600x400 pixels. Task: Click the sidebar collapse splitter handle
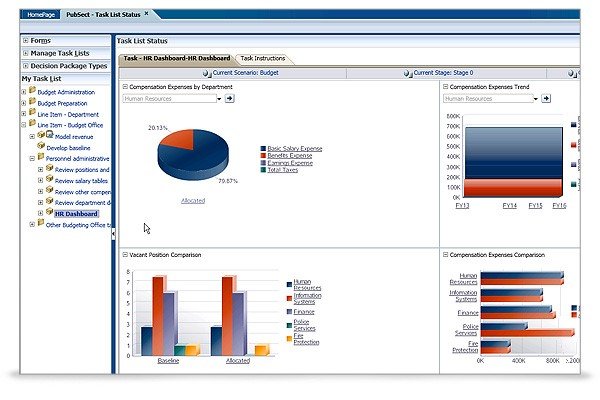(x=113, y=233)
